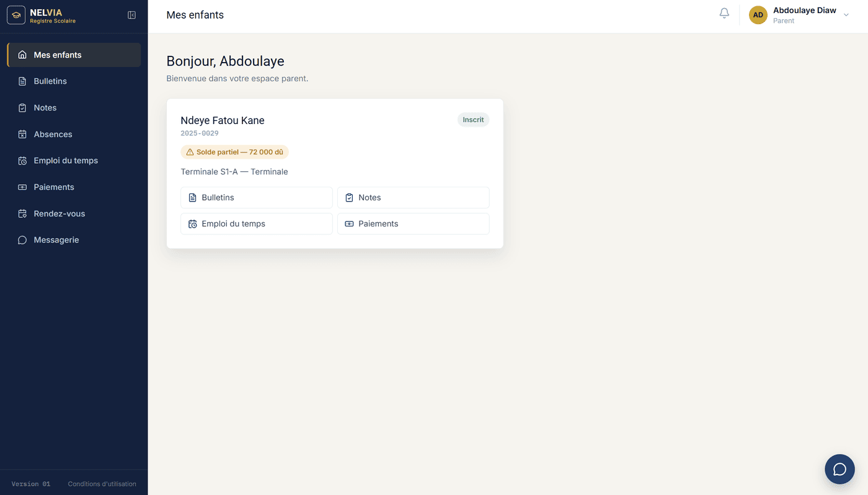Click the Solde partiel 72 000 dû badge

(x=234, y=152)
